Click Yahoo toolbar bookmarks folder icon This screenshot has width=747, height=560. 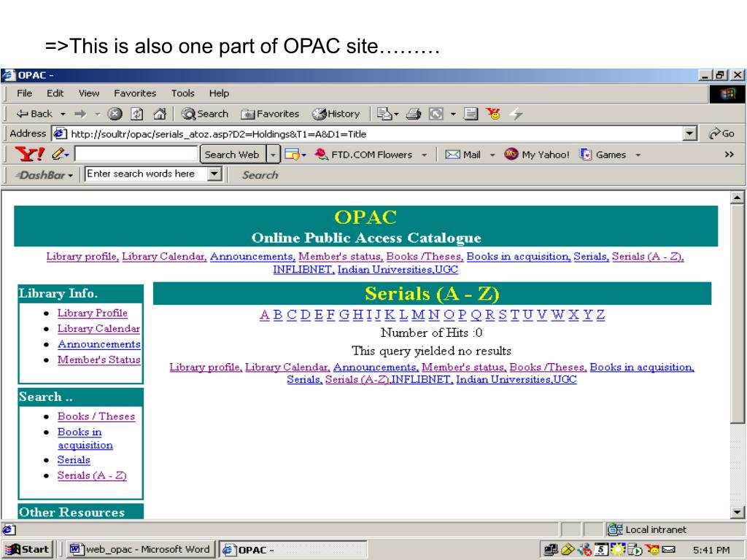tap(292, 155)
